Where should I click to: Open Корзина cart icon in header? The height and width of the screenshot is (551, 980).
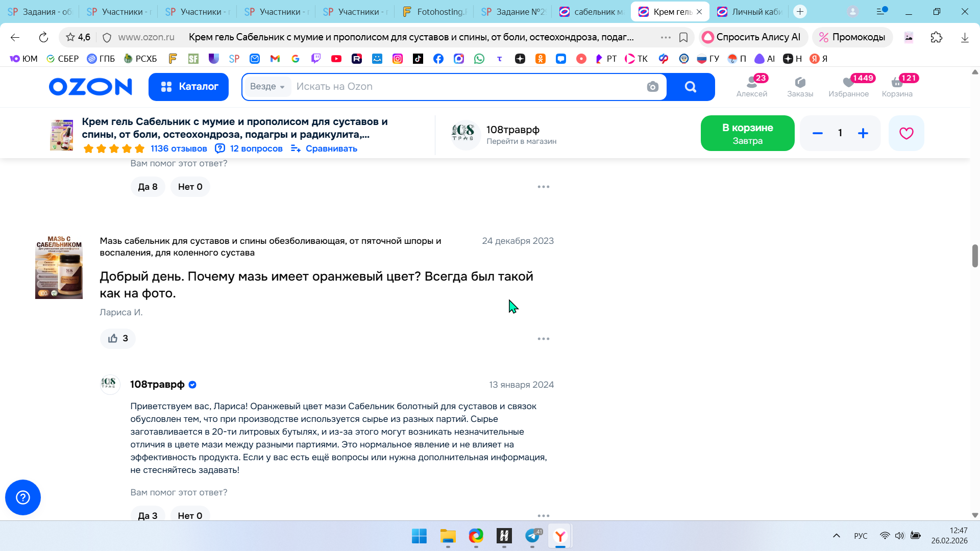point(897,86)
